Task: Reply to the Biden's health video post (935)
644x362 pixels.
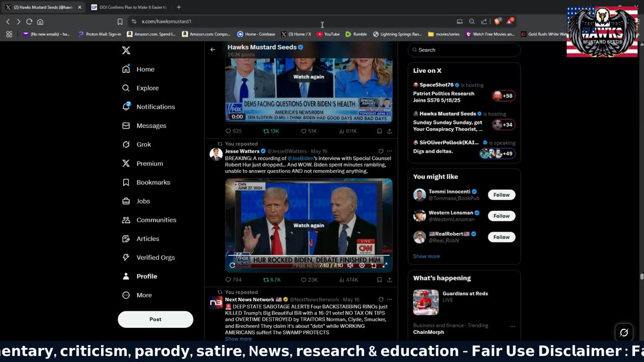Action: 233,131
